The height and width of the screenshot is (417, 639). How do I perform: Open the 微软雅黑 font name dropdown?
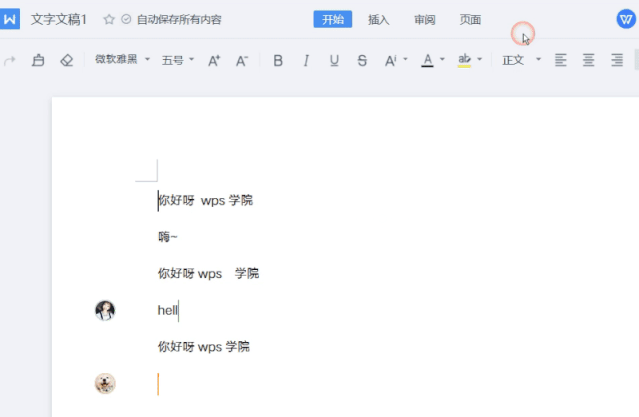(x=122, y=60)
